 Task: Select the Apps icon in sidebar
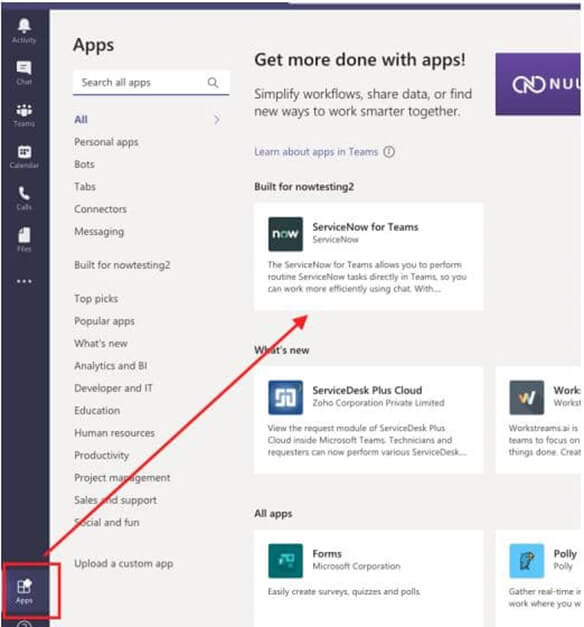[x=24, y=587]
